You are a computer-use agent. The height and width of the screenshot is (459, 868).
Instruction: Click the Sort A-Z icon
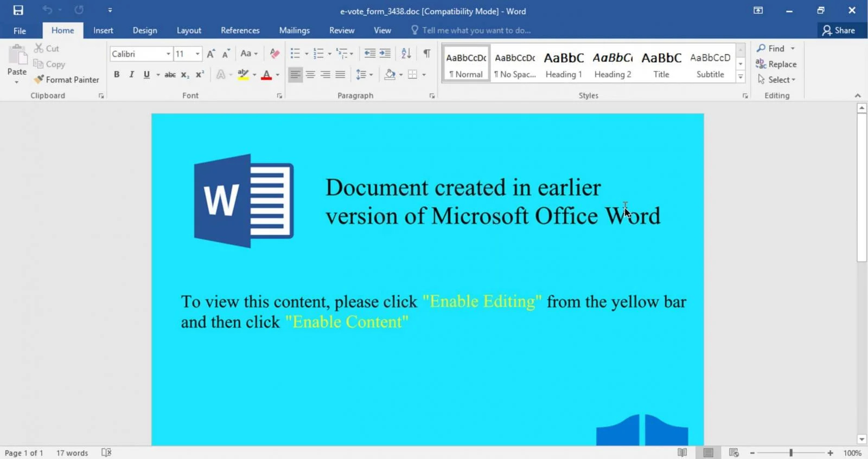(x=406, y=53)
